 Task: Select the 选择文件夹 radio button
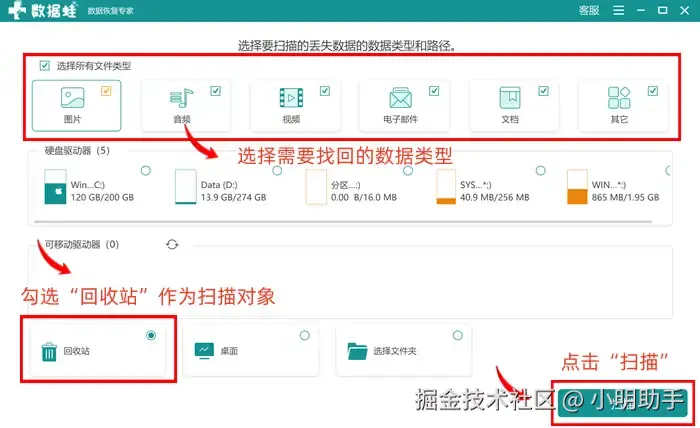pos(458,335)
